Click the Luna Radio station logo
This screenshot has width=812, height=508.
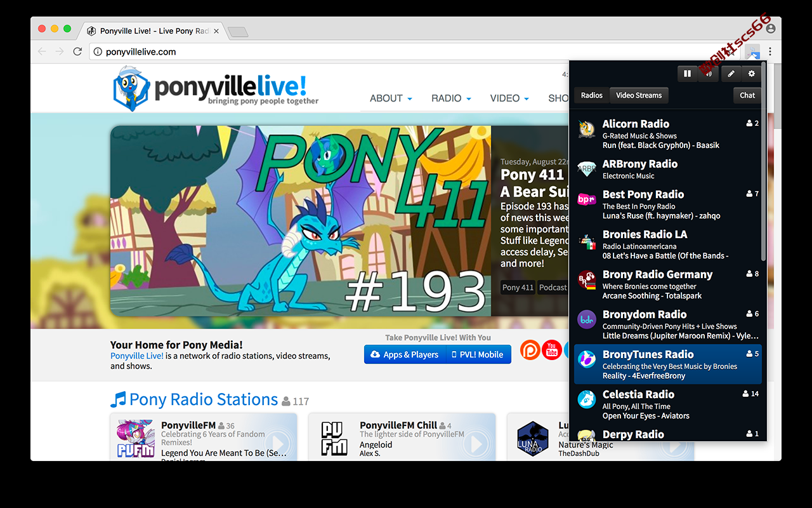click(533, 438)
